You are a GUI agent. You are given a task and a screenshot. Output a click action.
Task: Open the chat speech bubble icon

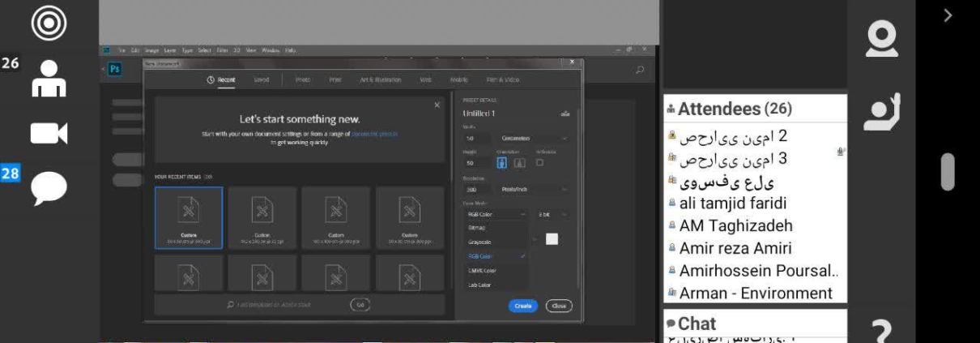[x=49, y=189]
